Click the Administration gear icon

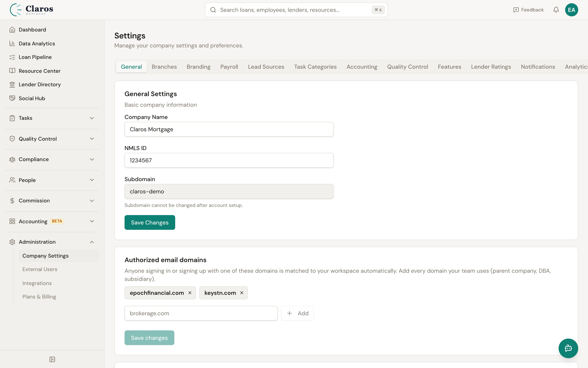click(x=12, y=242)
